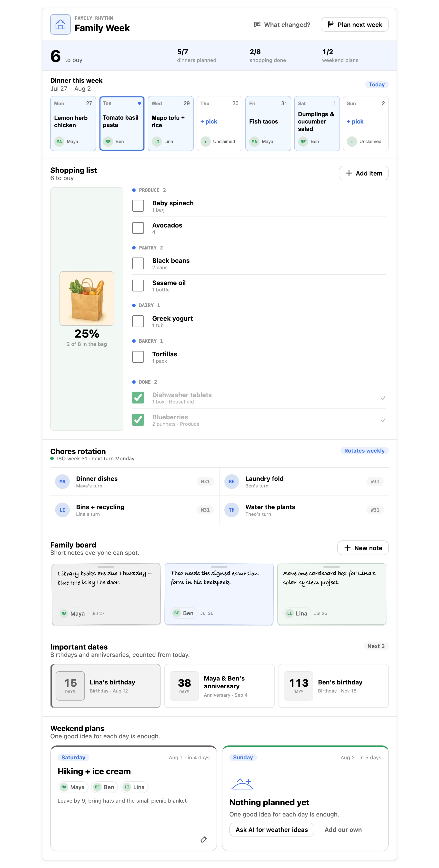Open Maya & Ben's anniversary card
Viewport: 439px width, 868px height.
tap(219, 686)
